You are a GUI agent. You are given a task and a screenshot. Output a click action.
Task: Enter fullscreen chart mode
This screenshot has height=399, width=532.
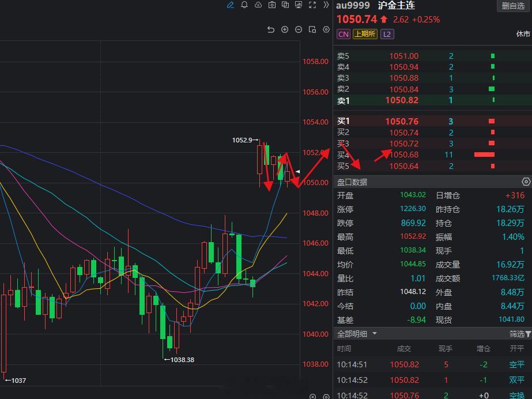click(x=312, y=5)
